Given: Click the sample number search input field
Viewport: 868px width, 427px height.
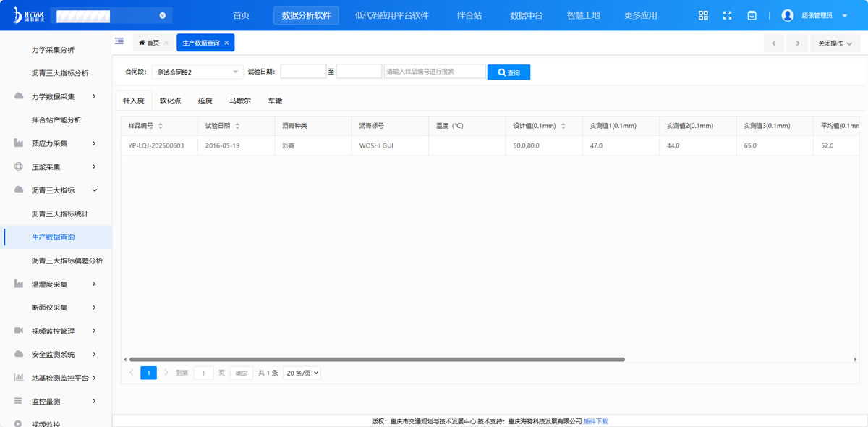Looking at the screenshot, I should (434, 72).
